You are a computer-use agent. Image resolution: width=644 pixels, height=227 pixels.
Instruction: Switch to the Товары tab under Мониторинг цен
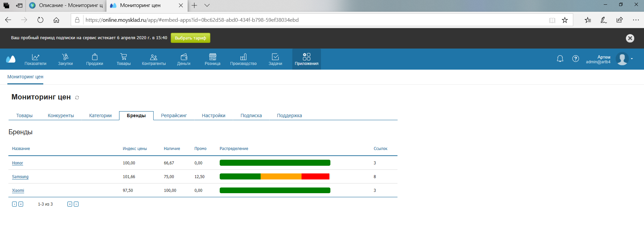(24, 116)
